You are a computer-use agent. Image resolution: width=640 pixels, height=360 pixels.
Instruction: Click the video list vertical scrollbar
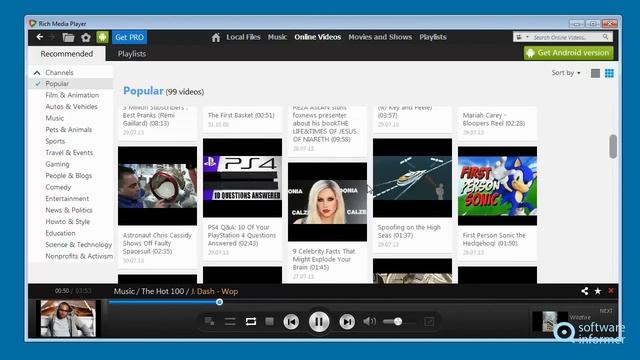[x=613, y=146]
